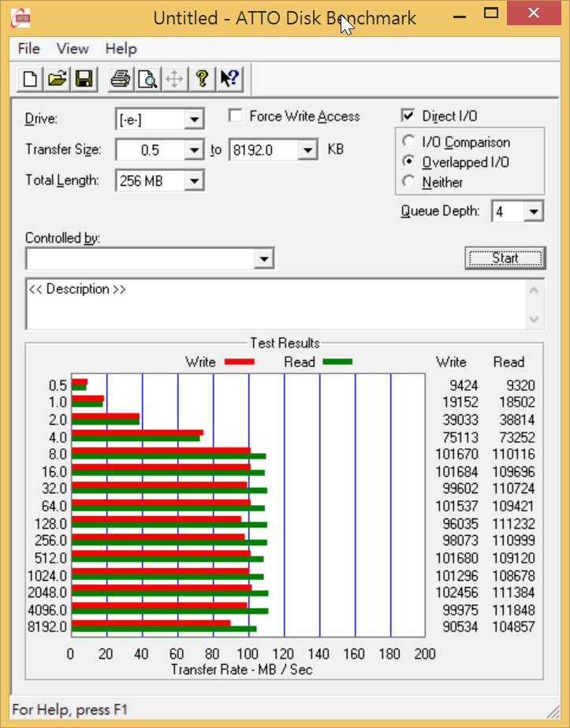Image resolution: width=570 pixels, height=728 pixels.
Task: Click the 128.0 transfer size row label
Action: [50, 524]
